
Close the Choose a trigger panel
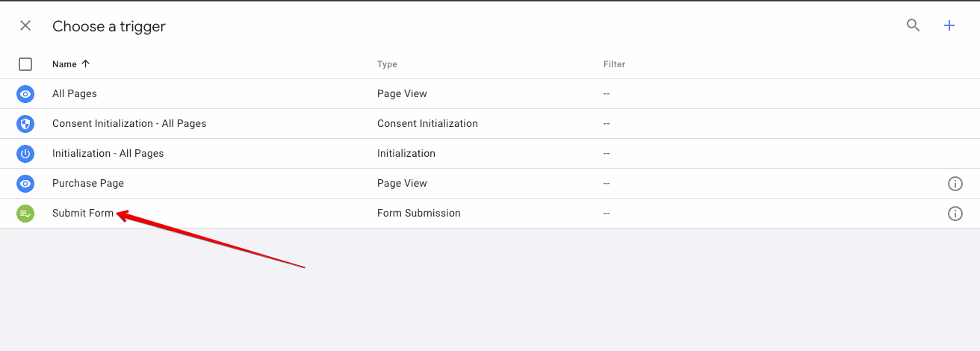25,26
